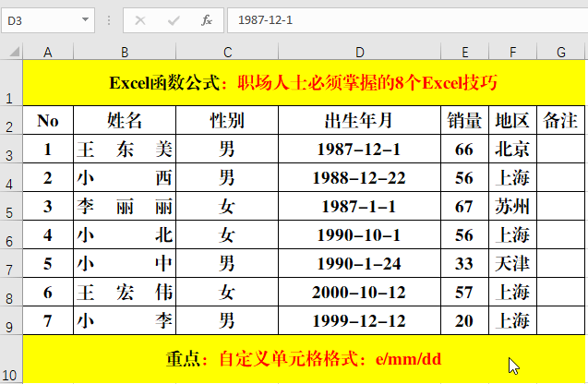Screen dimensions: 588x384
Task: Select the sales cell with 67
Action: coord(465,206)
